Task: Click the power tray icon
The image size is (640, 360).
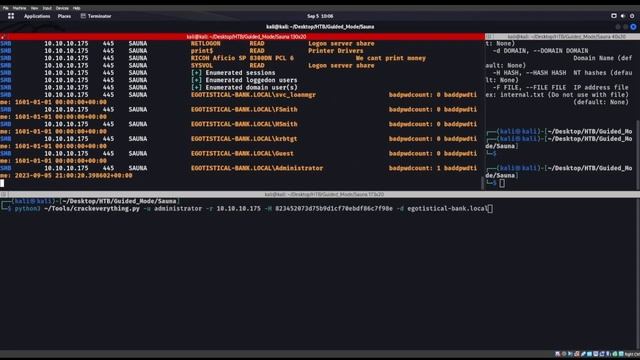Action: point(632,16)
